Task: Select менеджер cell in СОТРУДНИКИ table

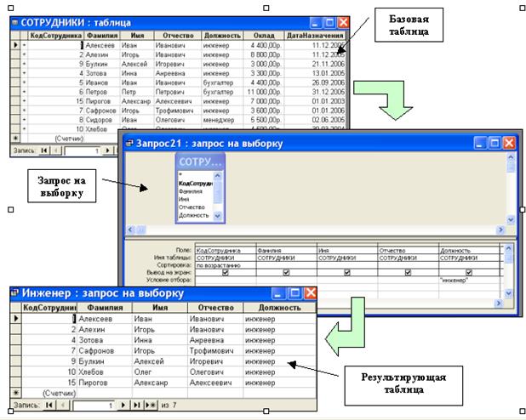Action: tap(222, 120)
